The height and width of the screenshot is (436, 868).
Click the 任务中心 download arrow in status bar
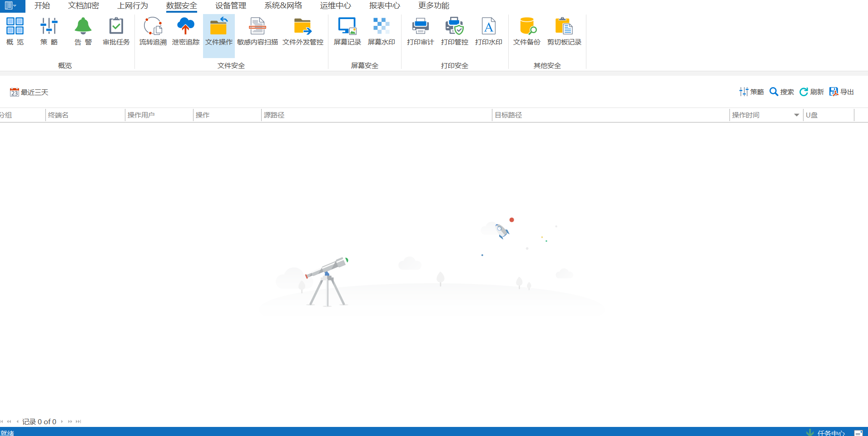coord(810,433)
